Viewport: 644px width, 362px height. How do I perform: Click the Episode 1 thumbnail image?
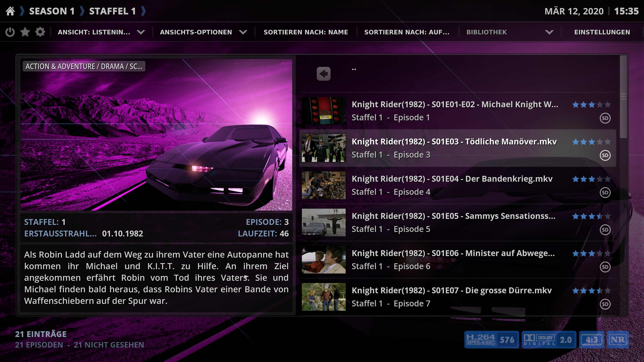[324, 111]
